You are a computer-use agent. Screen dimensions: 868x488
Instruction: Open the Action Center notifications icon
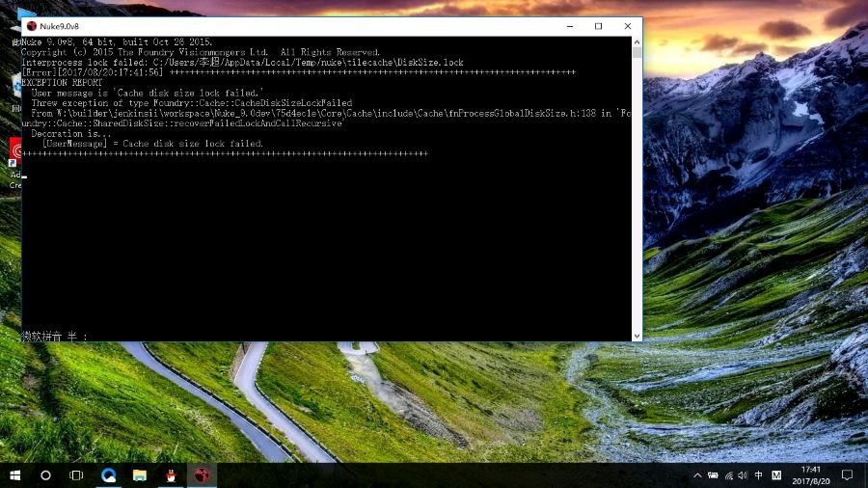click(x=847, y=475)
